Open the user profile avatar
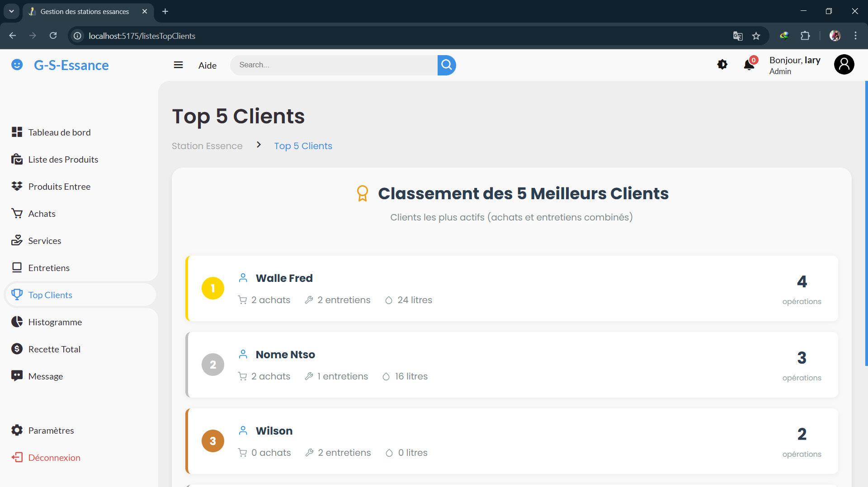 [x=844, y=65]
